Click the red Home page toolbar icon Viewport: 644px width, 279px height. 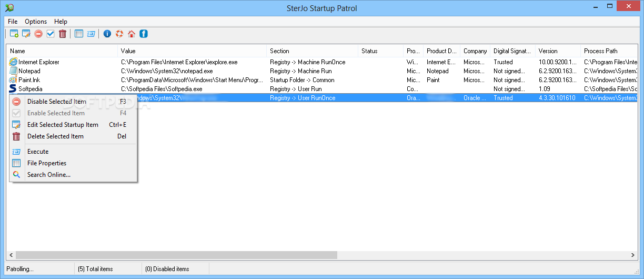132,34
